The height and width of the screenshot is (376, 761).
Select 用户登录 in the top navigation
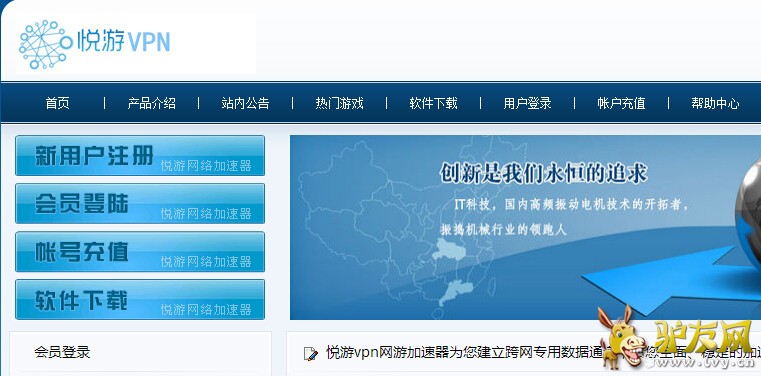pyautogui.click(x=528, y=103)
